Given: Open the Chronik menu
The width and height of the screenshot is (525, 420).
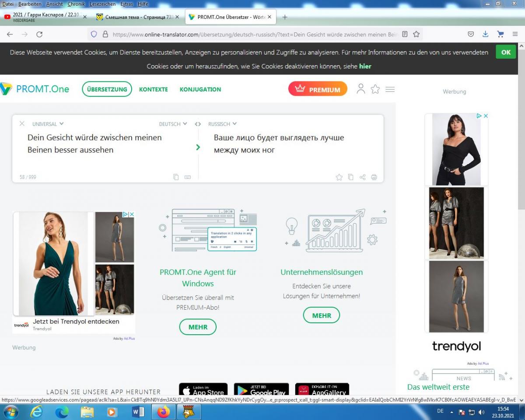Looking at the screenshot, I should (76, 4).
